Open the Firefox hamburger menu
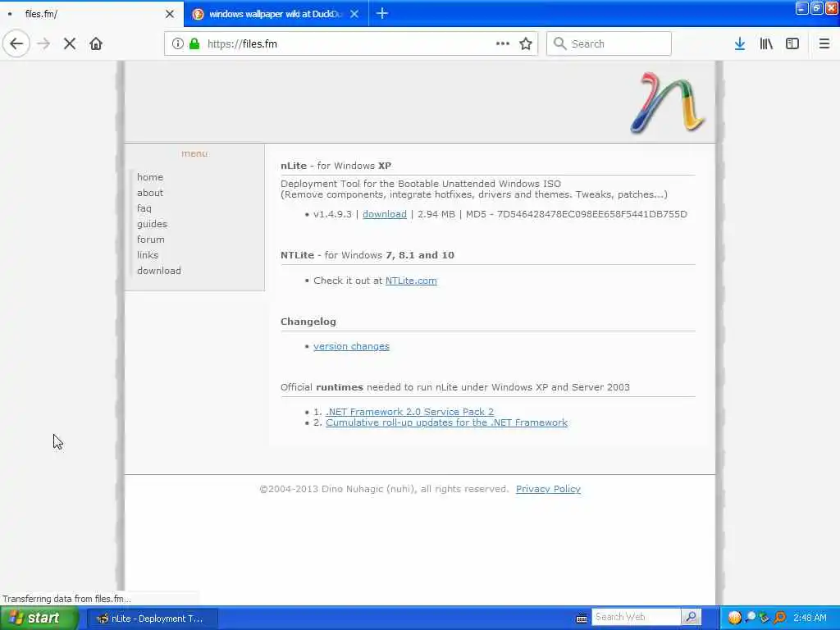The height and width of the screenshot is (630, 840). (x=824, y=44)
